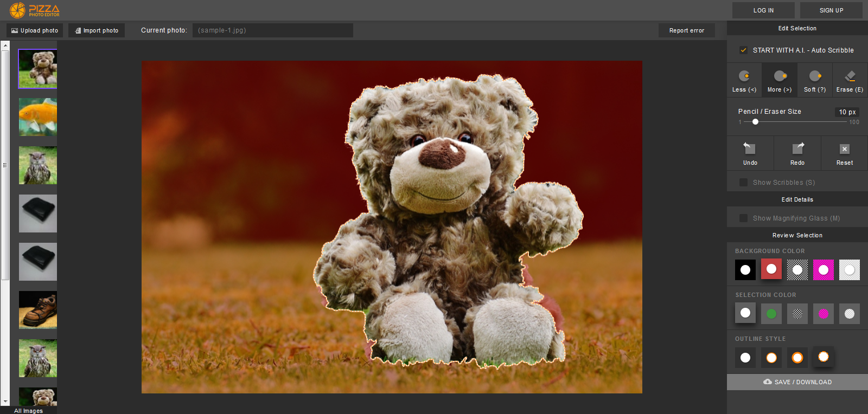This screenshot has width=868, height=414.
Task: Open the Report error form
Action: [x=687, y=30]
